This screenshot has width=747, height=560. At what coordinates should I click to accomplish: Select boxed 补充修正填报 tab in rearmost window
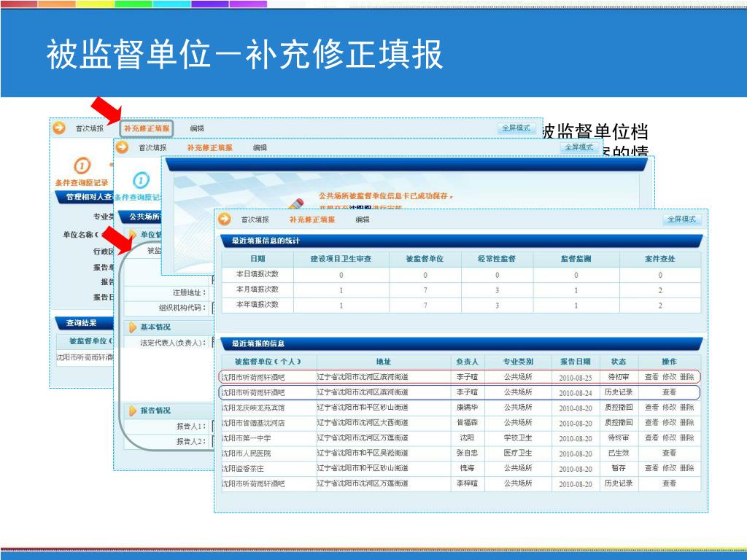tap(146, 128)
